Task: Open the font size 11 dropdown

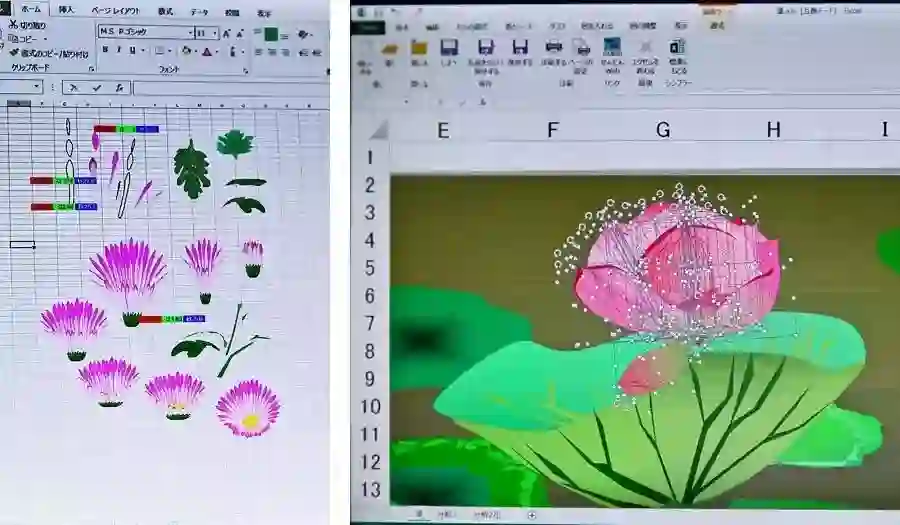Action: coord(215,33)
